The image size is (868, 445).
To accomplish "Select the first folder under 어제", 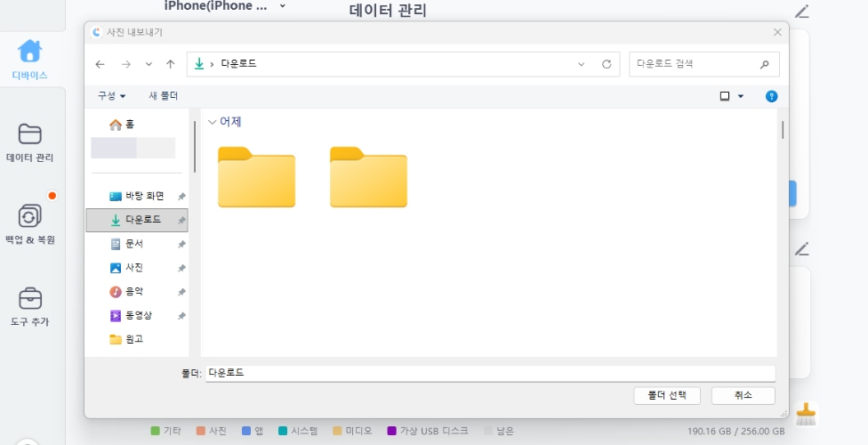I will pyautogui.click(x=256, y=177).
